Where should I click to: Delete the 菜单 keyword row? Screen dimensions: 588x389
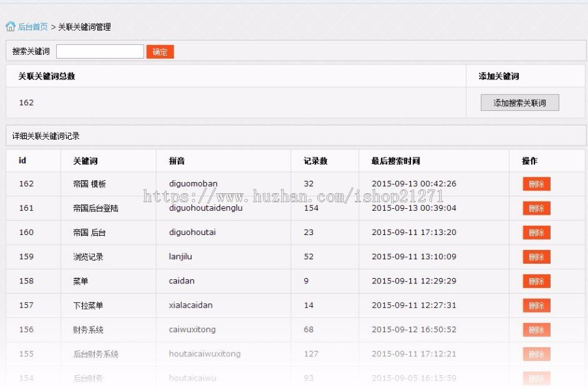point(536,281)
